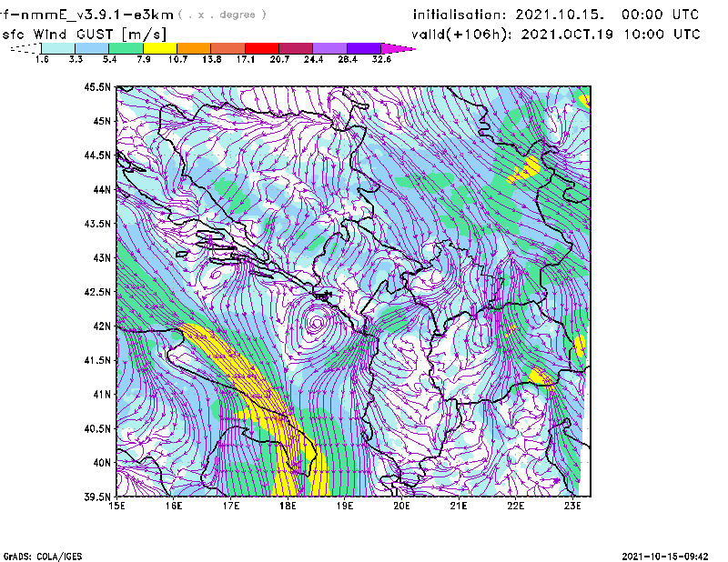Click legend value '7.9'

tap(144, 59)
